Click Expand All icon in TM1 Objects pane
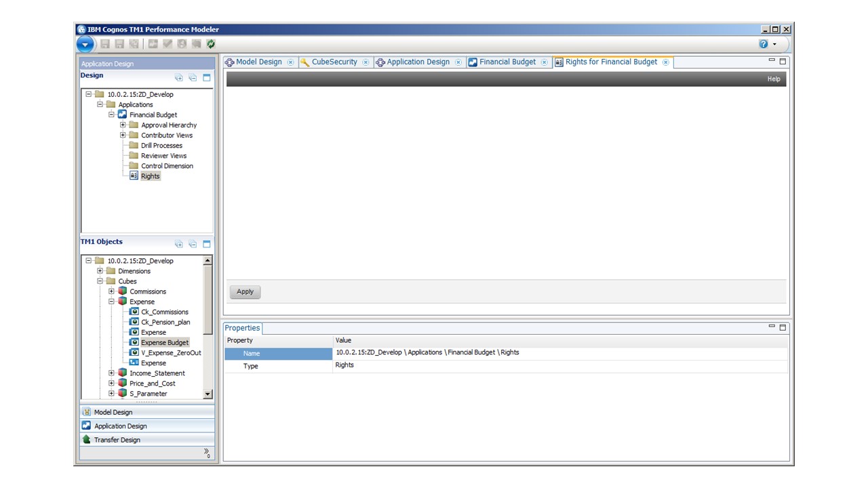Image resolution: width=868 pixels, height=488 pixels. 179,244
